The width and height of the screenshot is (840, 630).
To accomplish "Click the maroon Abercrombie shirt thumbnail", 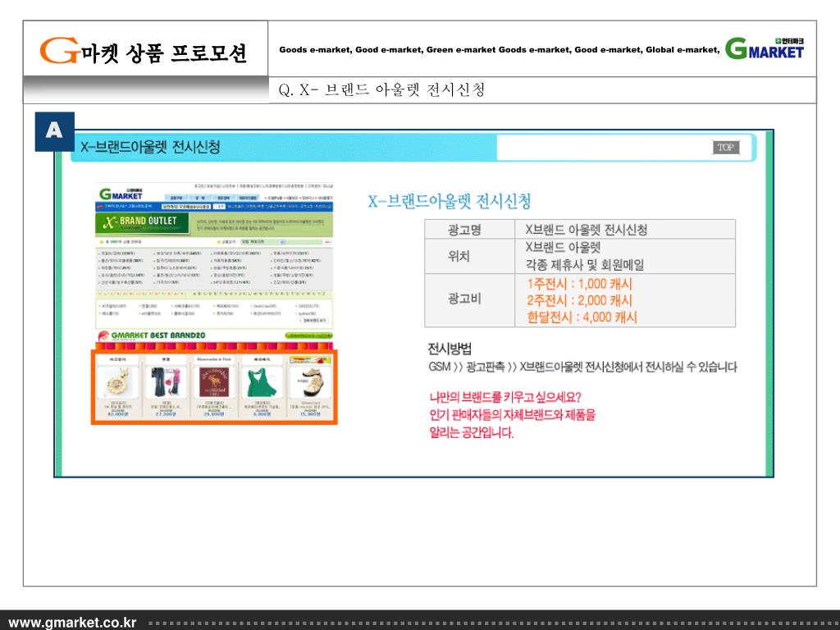I will (x=214, y=381).
